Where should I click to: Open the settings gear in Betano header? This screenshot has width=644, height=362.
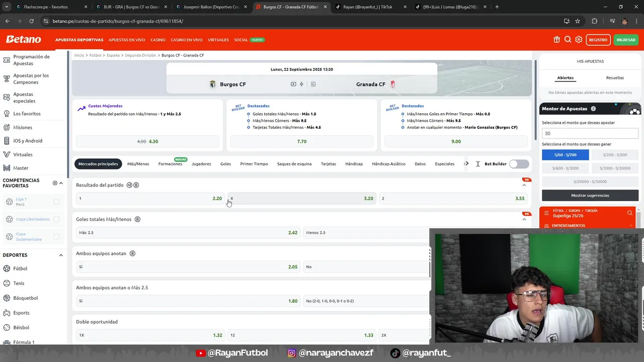[x=579, y=40]
